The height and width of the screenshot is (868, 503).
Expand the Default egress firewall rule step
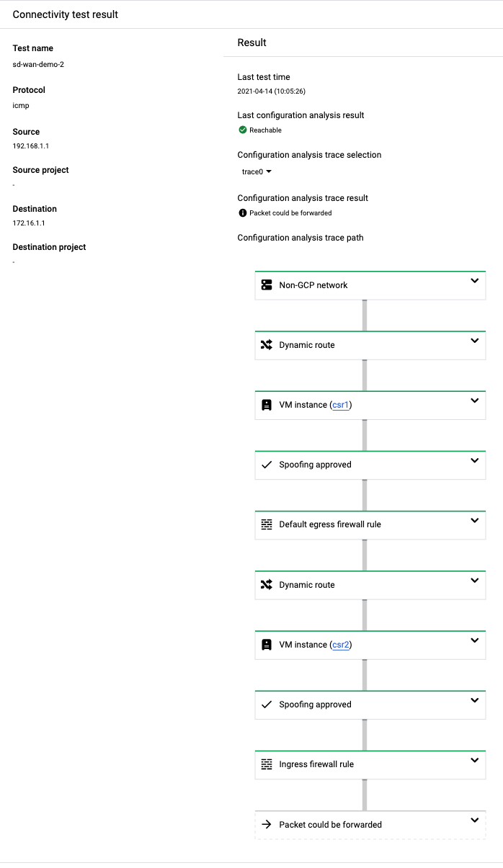[474, 520]
